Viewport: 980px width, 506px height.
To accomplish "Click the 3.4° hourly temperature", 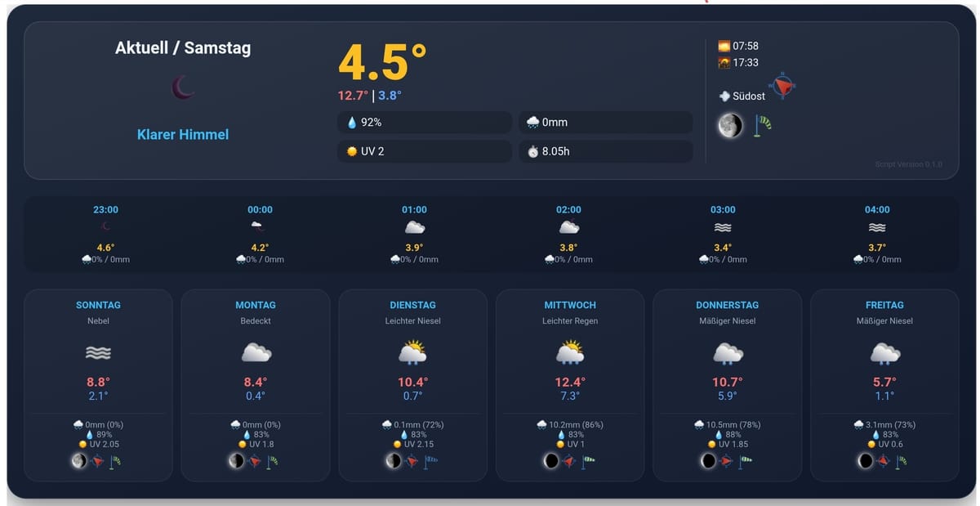I will (x=723, y=248).
